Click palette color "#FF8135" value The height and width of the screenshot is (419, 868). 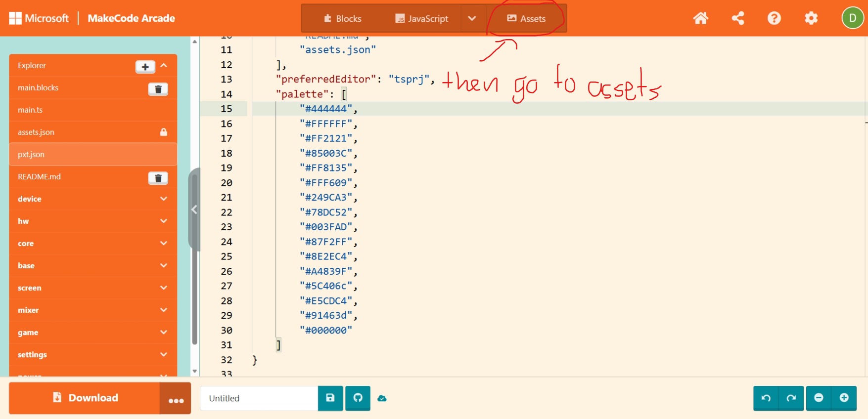[326, 168]
